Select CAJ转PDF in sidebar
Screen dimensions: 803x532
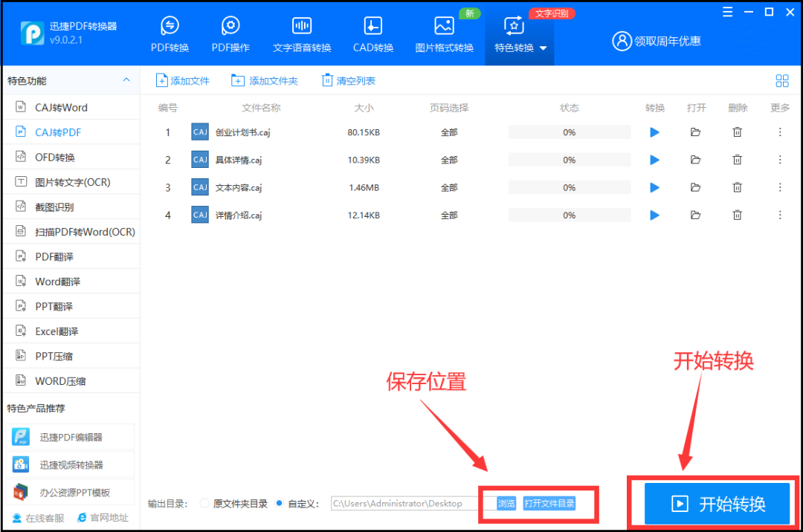(71, 132)
